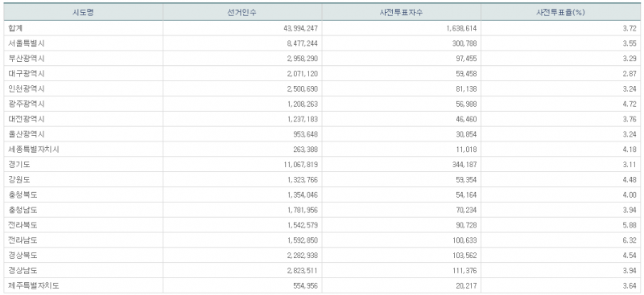Click the 8,477,244 electors cell

[x=303, y=43]
